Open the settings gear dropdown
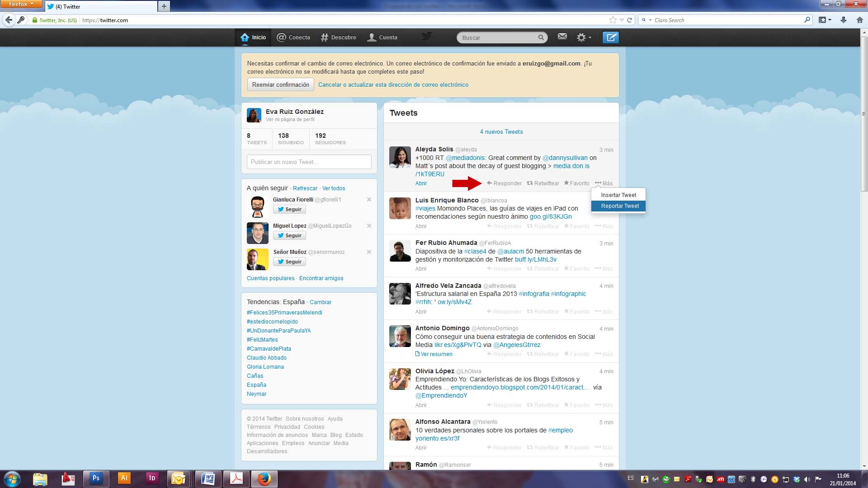 point(583,38)
